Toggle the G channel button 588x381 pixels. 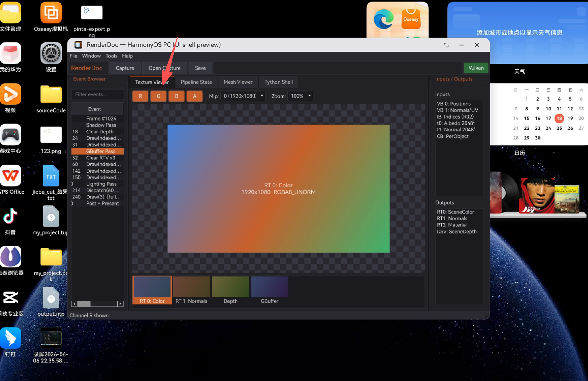pos(158,96)
